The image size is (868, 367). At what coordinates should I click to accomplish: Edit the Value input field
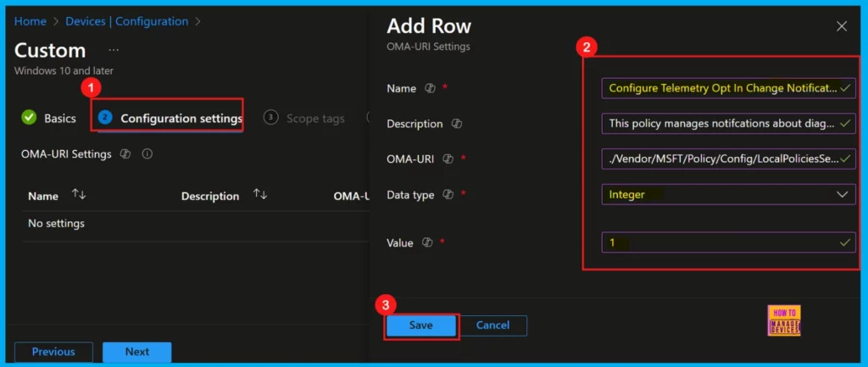[x=728, y=242]
